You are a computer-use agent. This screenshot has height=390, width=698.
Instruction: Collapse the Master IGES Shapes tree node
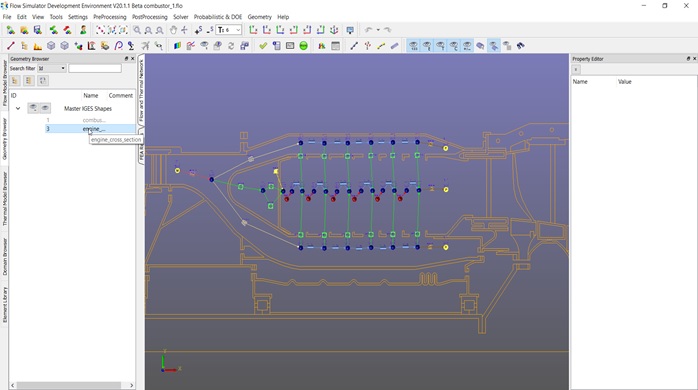tap(18, 108)
